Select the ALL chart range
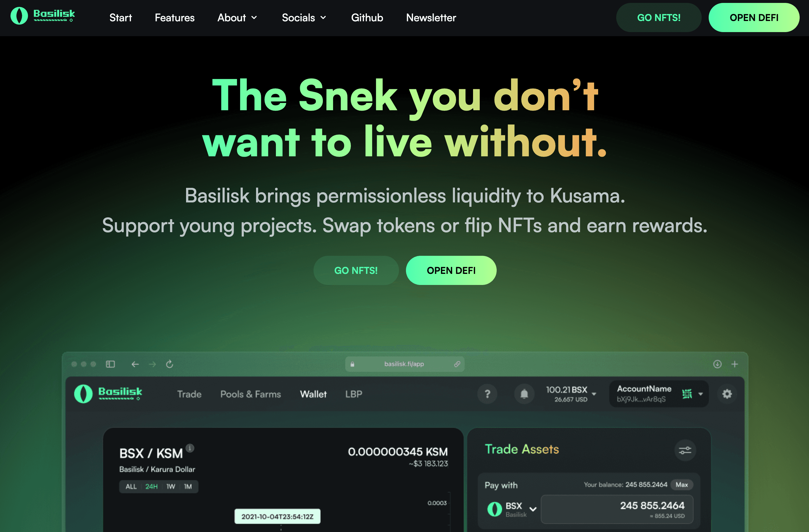The height and width of the screenshot is (532, 809). (131, 487)
